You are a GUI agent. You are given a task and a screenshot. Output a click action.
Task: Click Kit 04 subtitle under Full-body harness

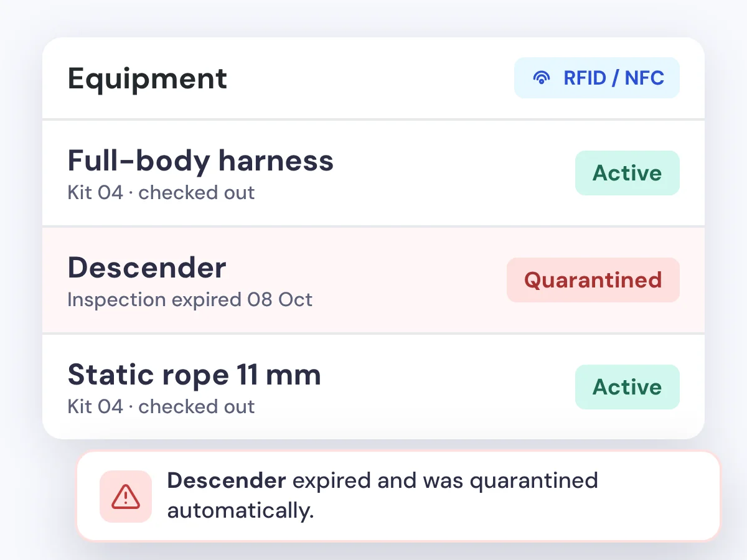[x=161, y=193]
